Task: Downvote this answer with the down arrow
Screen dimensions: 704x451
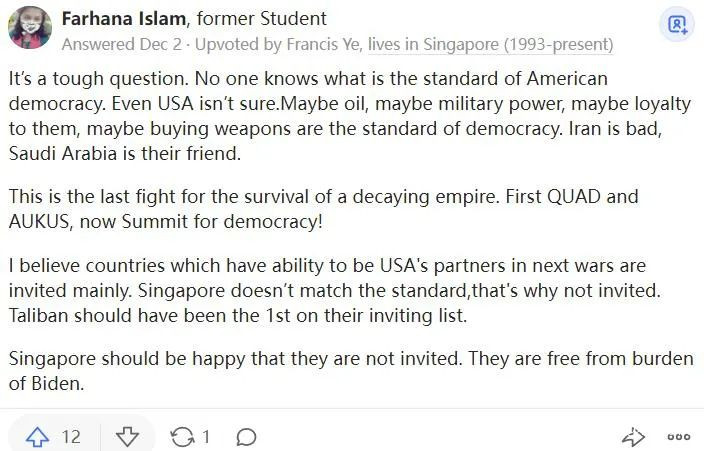Action: click(x=127, y=437)
